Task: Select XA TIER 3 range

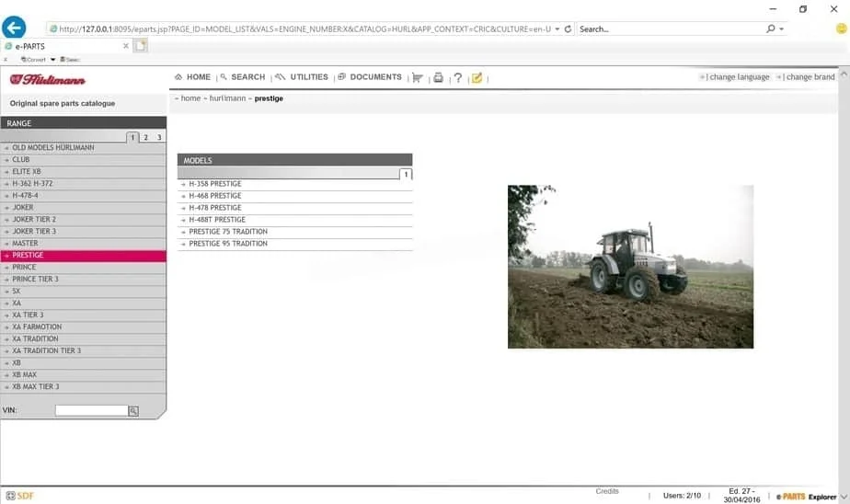Action: pos(84,315)
